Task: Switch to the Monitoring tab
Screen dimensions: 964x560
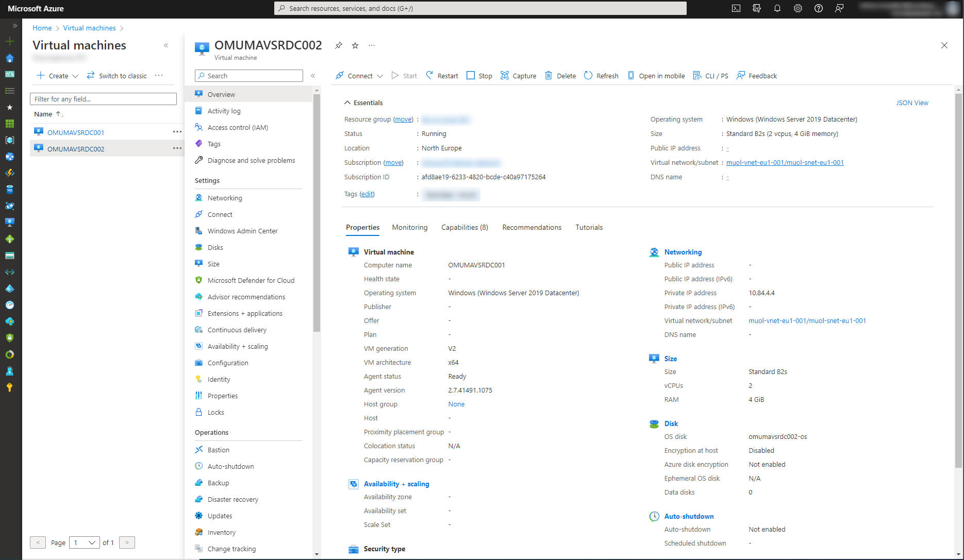Action: pos(409,227)
